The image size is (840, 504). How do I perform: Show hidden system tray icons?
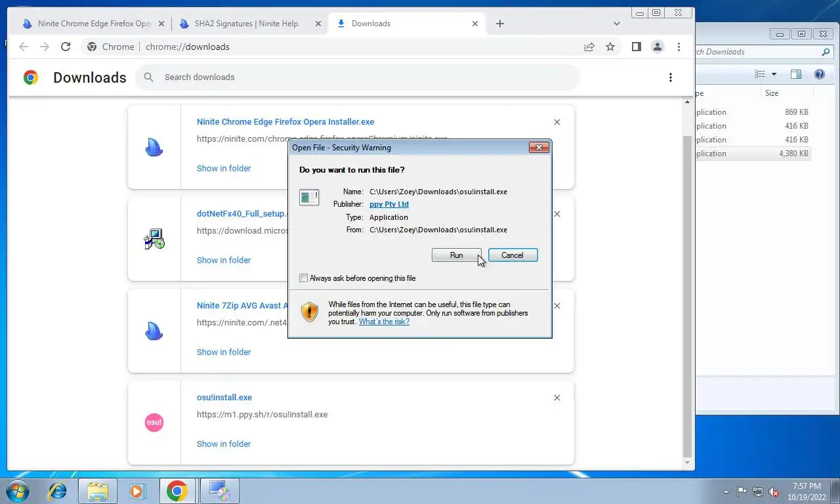[x=726, y=492]
